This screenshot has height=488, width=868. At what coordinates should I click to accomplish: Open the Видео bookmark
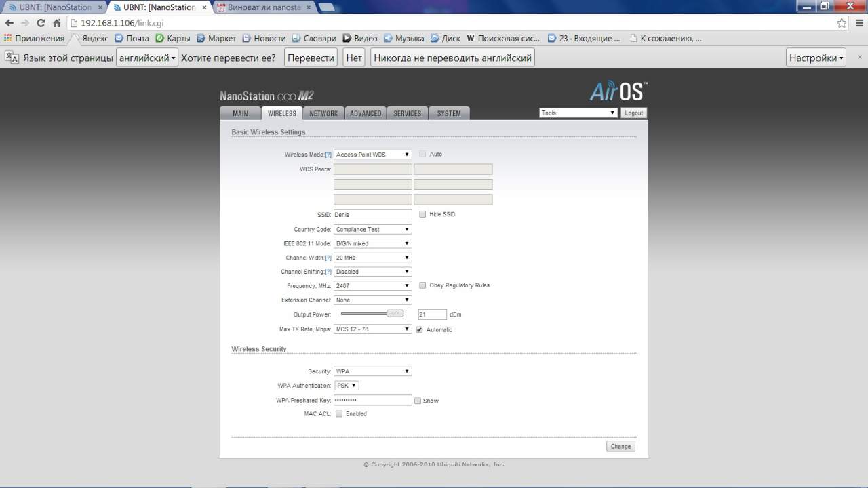(x=360, y=39)
